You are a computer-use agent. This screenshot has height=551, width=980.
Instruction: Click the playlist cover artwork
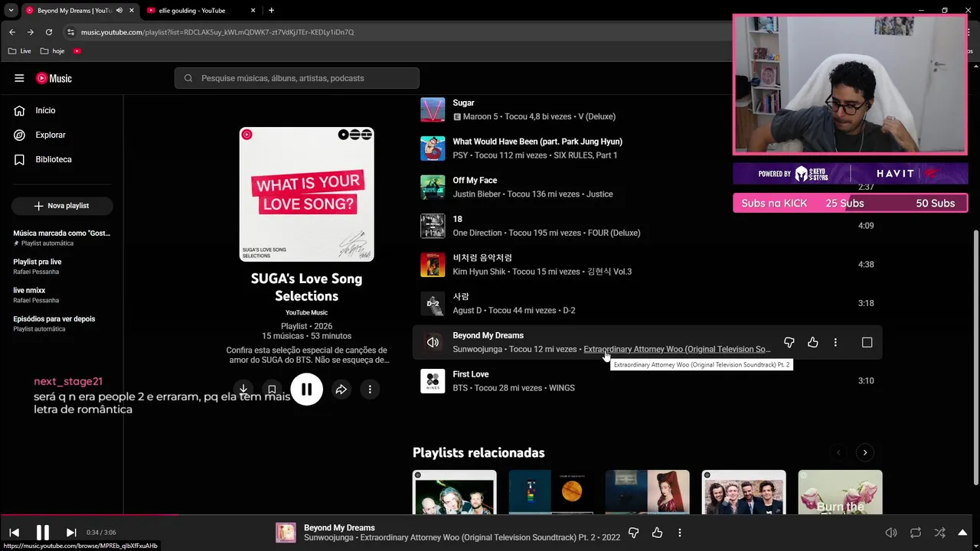click(x=306, y=194)
